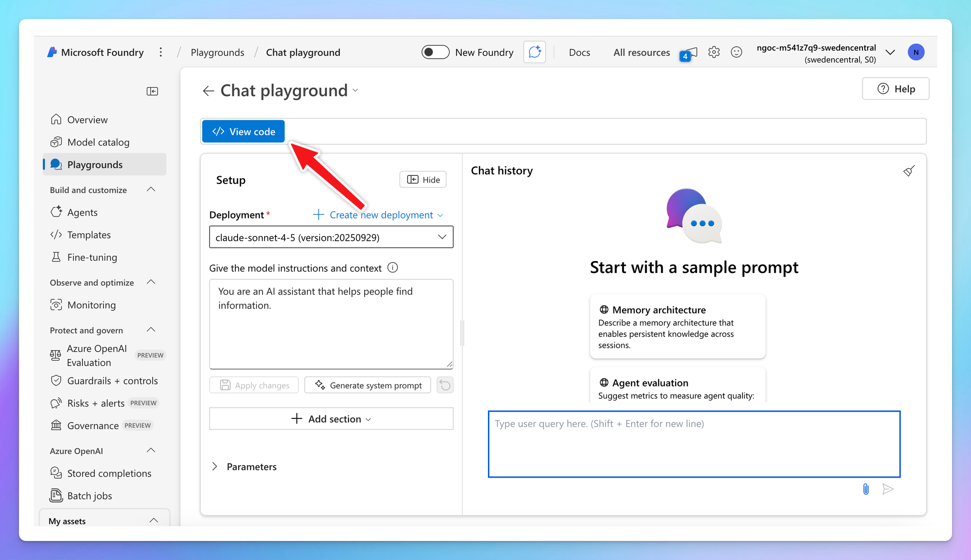This screenshot has height=560, width=971.
Task: Click the user query text box
Action: point(694,444)
